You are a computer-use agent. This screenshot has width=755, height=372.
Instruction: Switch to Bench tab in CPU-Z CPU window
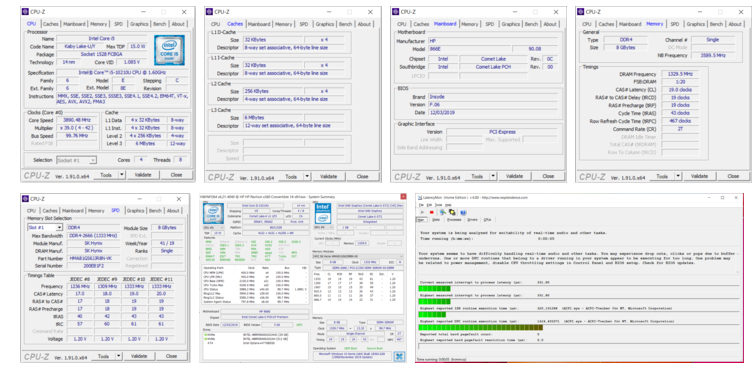[160, 24]
